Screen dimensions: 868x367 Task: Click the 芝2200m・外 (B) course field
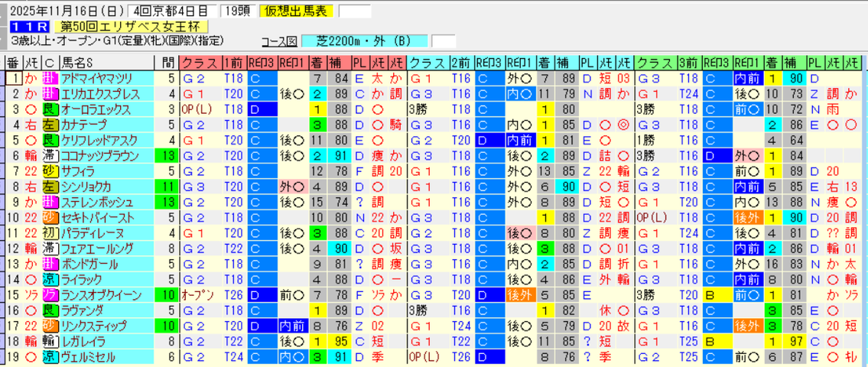pos(364,41)
